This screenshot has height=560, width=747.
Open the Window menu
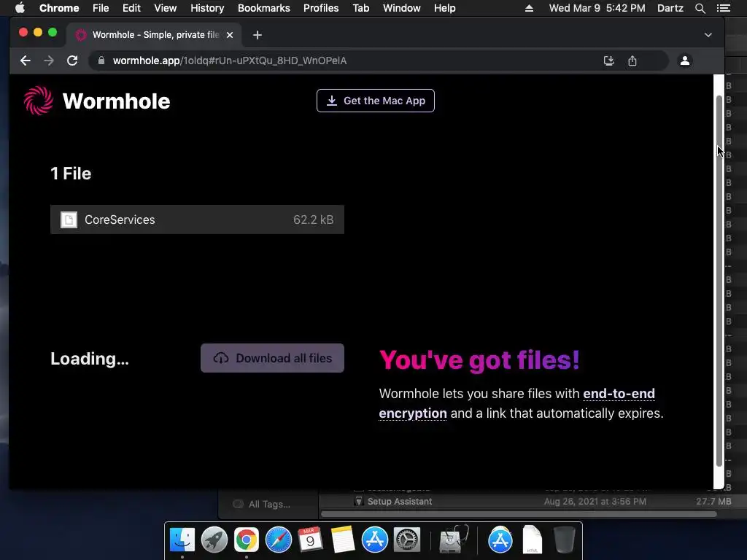point(402,8)
